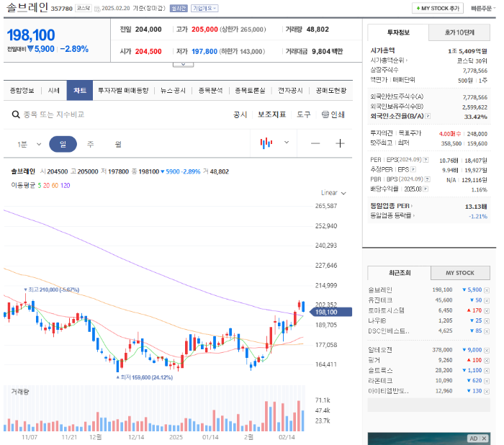Open the 빠른주문 dropdown
Viewport: 504px width, 445px height.
pyautogui.click(x=483, y=9)
